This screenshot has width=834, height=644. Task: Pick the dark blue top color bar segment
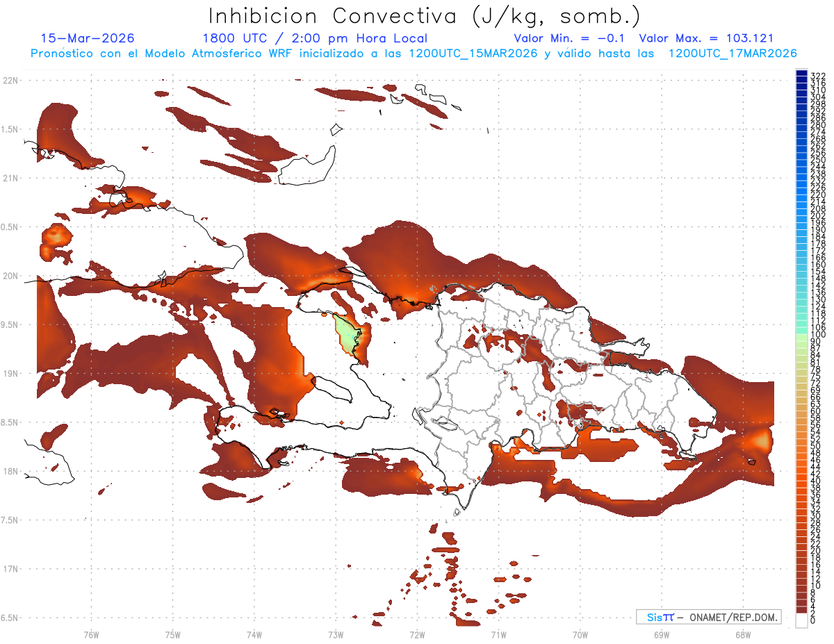pyautogui.click(x=801, y=73)
